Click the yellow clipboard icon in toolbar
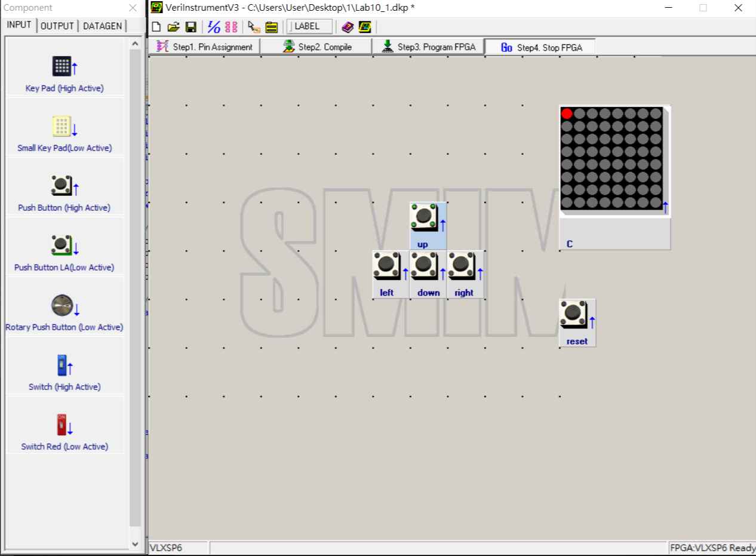Image resolution: width=756 pixels, height=556 pixels. click(x=272, y=27)
